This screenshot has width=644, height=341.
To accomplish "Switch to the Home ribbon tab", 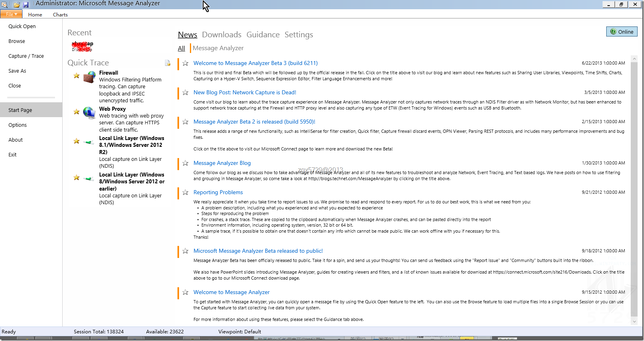I will coord(35,14).
